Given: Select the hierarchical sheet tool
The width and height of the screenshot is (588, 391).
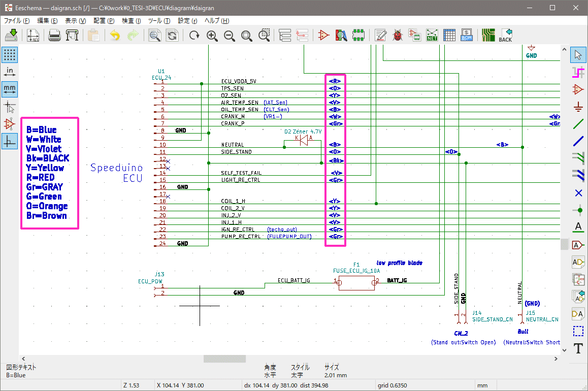Looking at the screenshot, I should point(578,279).
